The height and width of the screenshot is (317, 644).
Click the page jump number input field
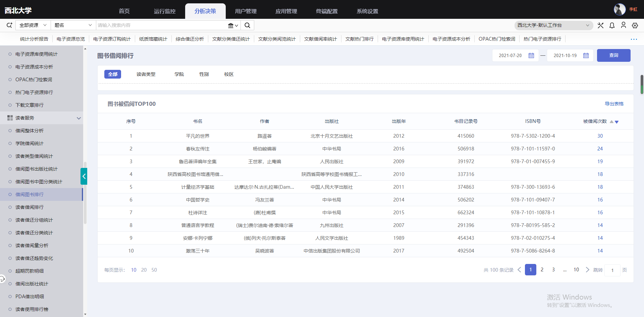point(612,270)
